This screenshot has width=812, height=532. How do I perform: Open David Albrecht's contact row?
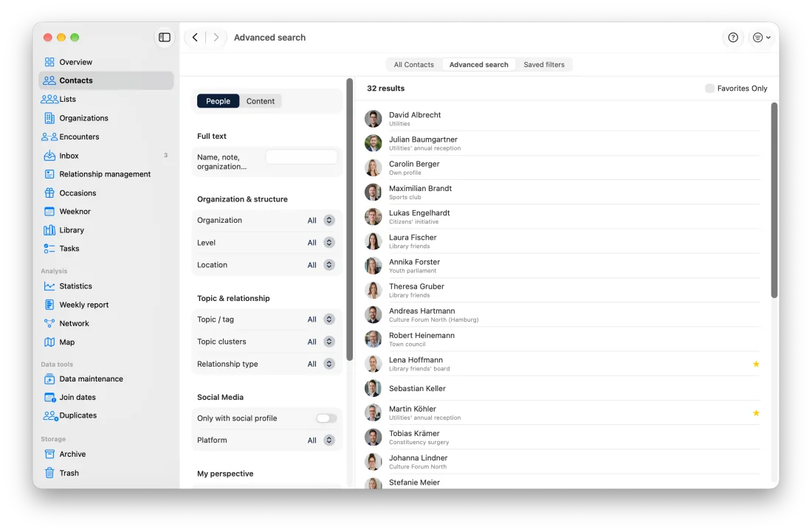[562, 119]
